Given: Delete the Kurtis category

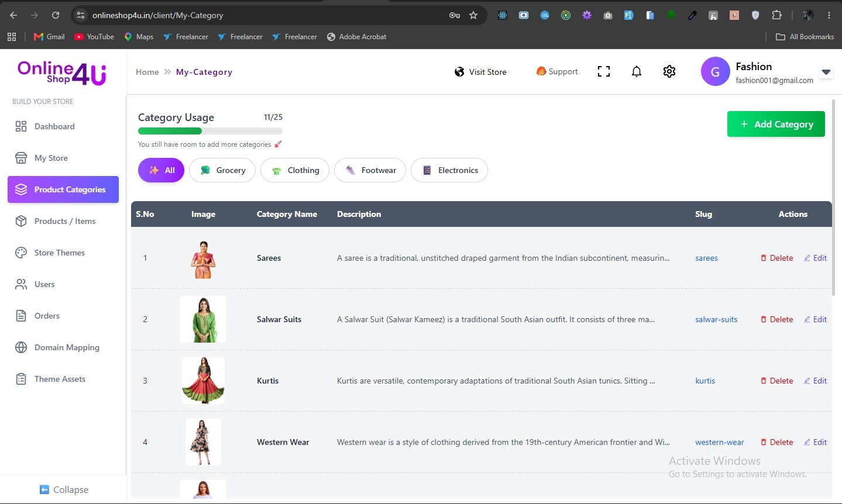Looking at the screenshot, I should click(777, 381).
